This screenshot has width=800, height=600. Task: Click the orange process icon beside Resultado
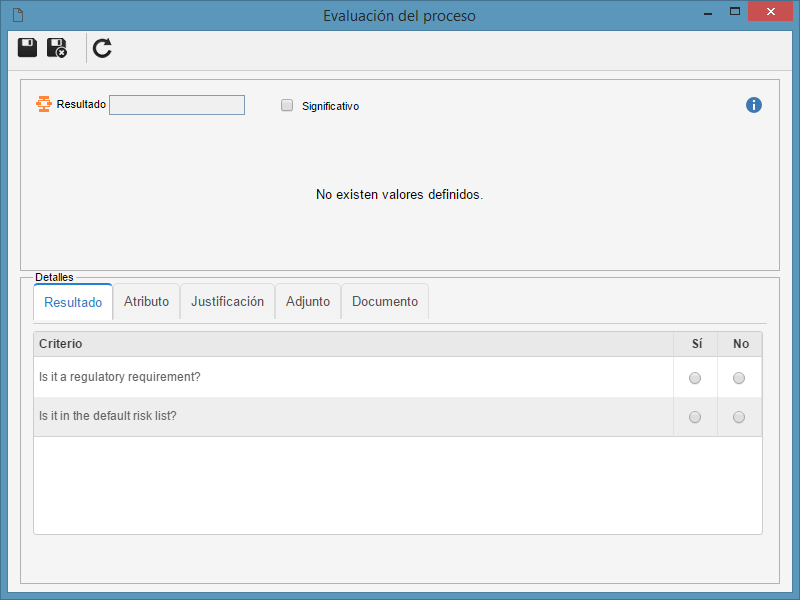point(44,104)
